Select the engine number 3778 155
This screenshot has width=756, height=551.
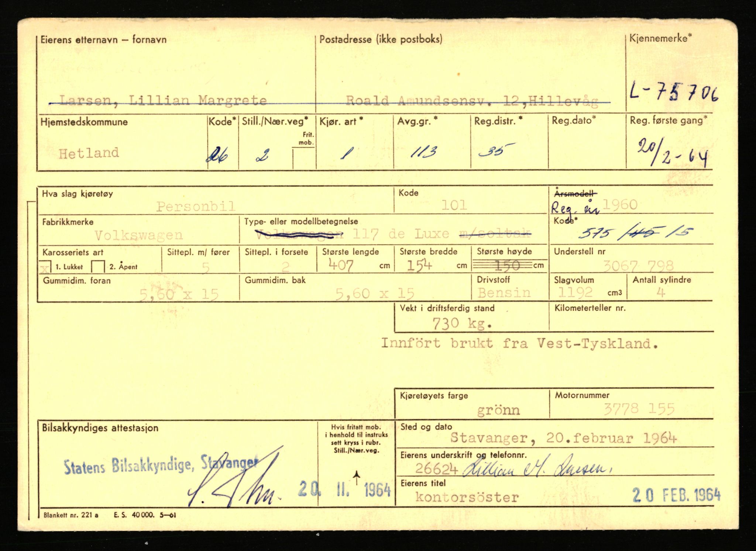639,409
